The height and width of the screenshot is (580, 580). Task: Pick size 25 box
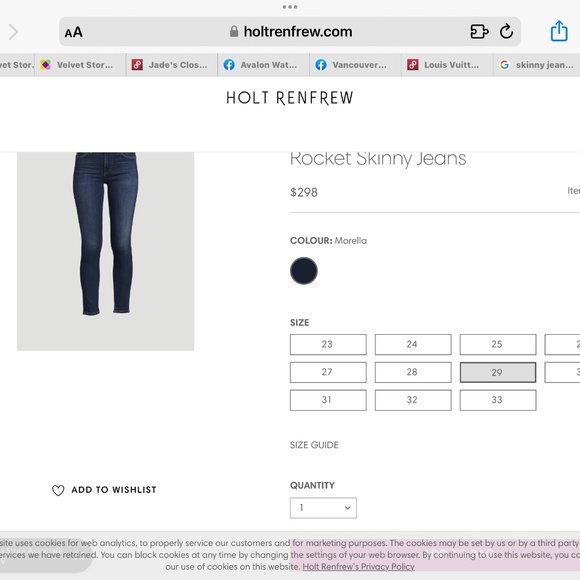[x=498, y=344]
